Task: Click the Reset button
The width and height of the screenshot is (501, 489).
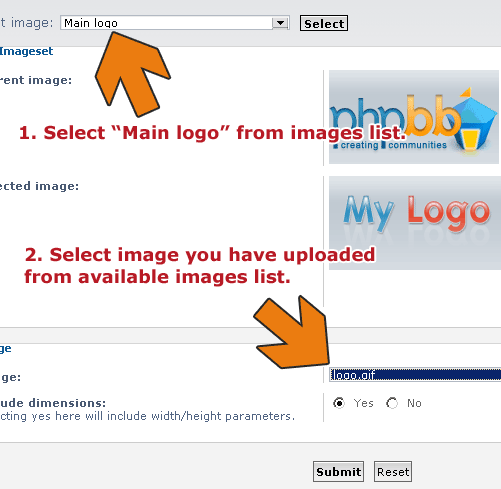Action: [x=393, y=472]
